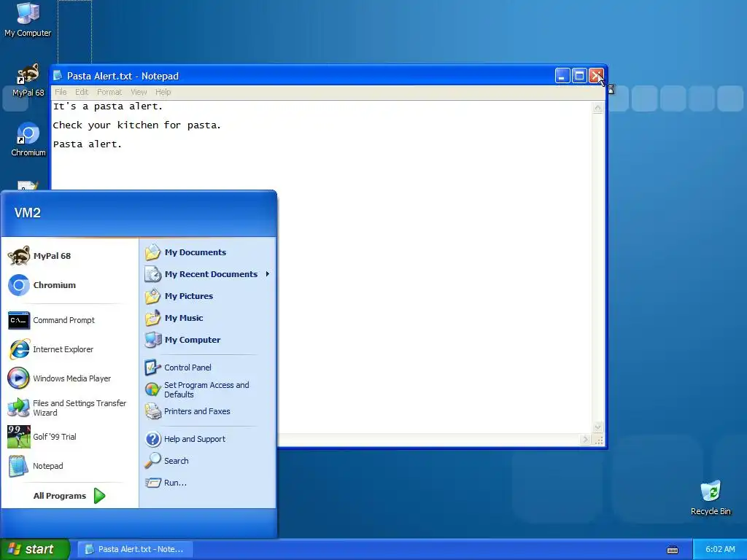Viewport: 747px width, 560px height.
Task: Open Notepad Help menu
Action: [163, 93]
